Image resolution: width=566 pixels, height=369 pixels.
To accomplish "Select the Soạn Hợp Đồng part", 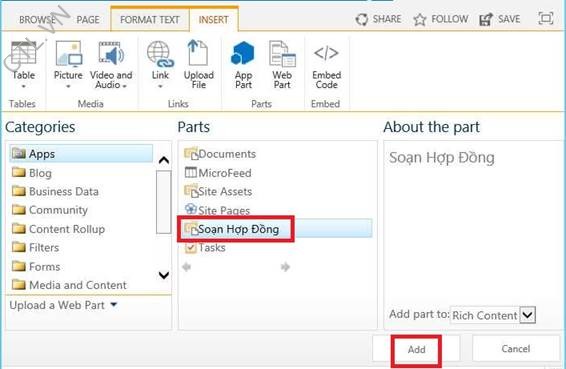I will 277,229.
